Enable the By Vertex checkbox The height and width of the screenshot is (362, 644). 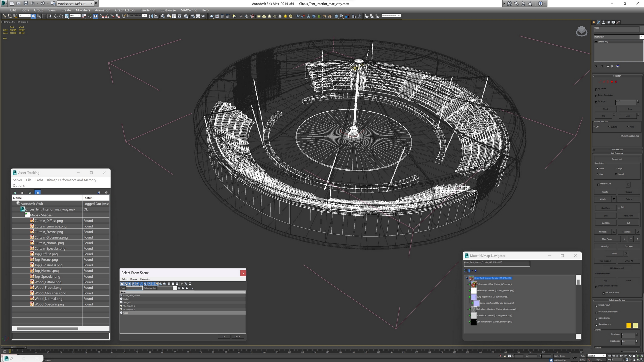click(x=596, y=89)
